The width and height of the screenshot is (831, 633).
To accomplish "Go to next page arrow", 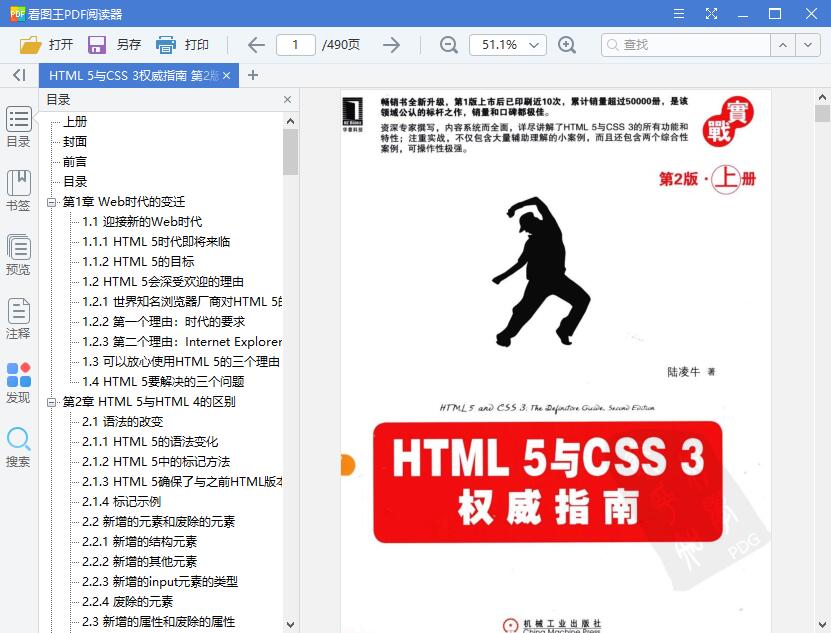I will click(391, 45).
